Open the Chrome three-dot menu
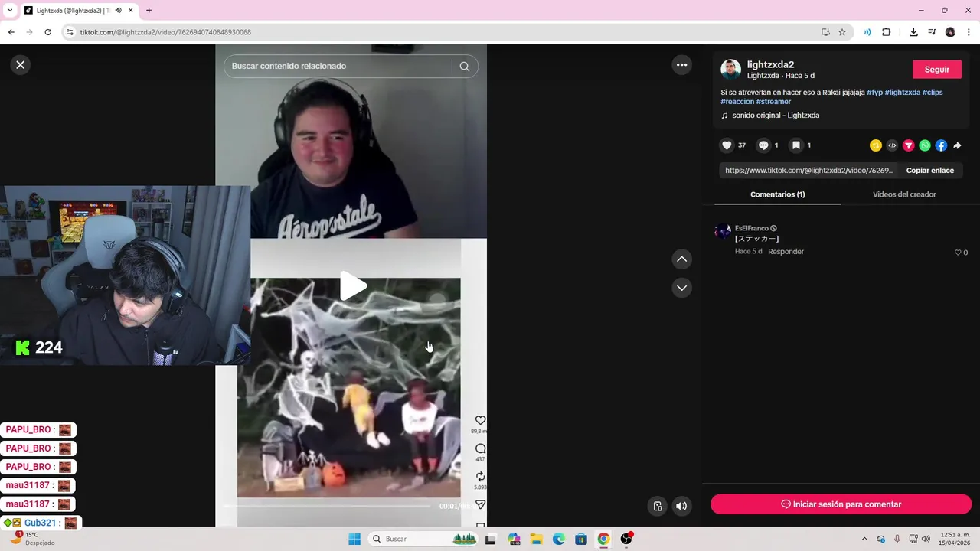Viewport: 980px width, 551px height. point(969,32)
